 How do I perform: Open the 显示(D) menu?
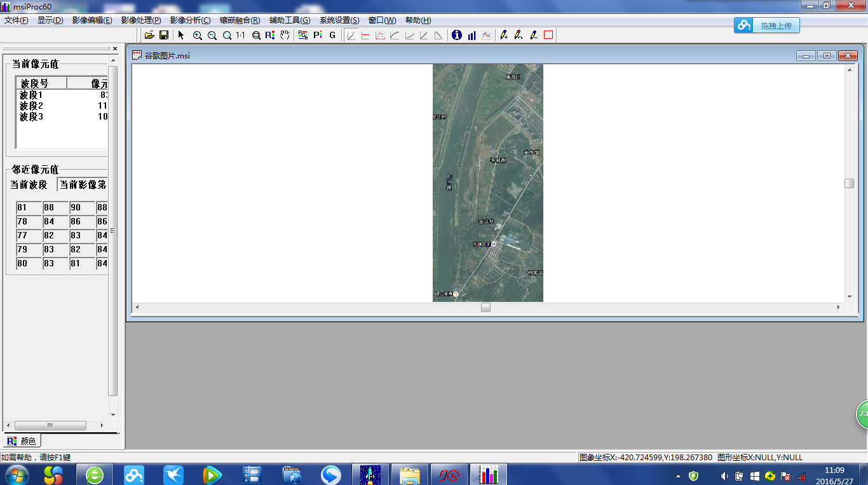coord(50,20)
